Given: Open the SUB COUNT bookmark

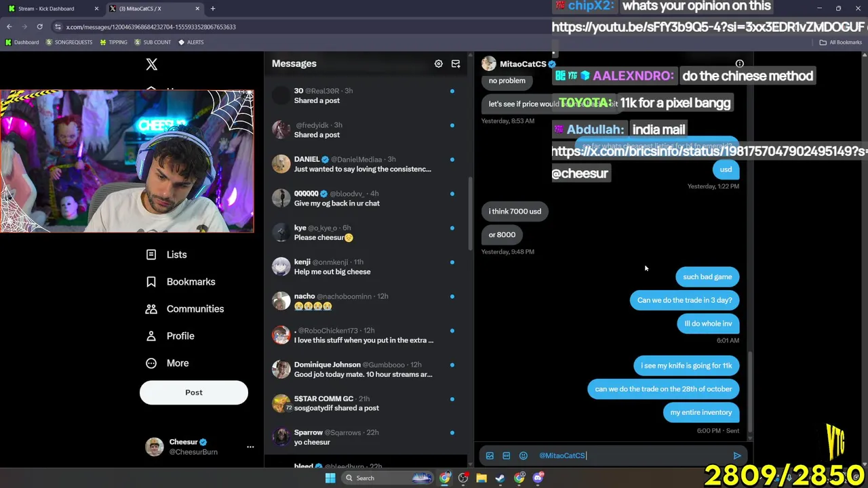Looking at the screenshot, I should (153, 42).
